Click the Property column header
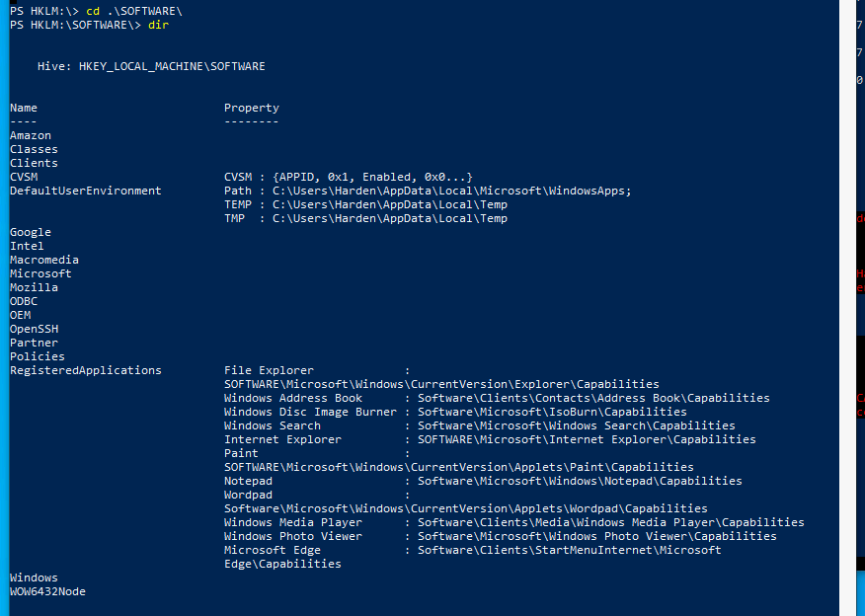 pyautogui.click(x=251, y=108)
